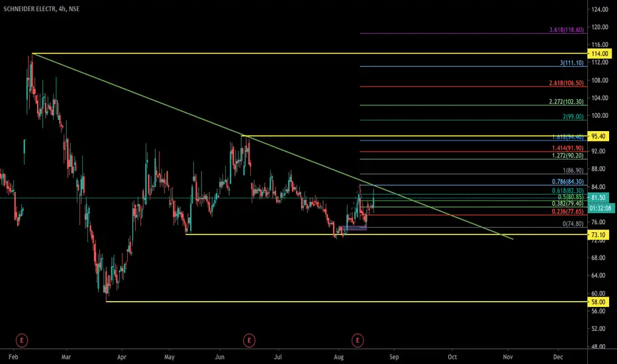Click the bar countdown timer 01:32:08
This screenshot has height=364, width=617.
point(600,208)
